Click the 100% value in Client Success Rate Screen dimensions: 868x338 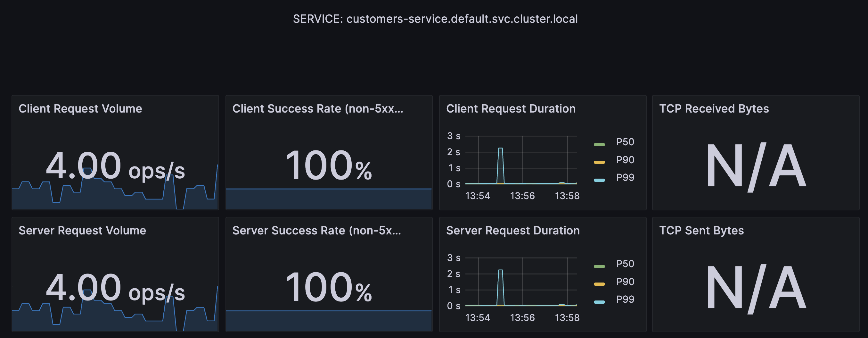point(329,165)
